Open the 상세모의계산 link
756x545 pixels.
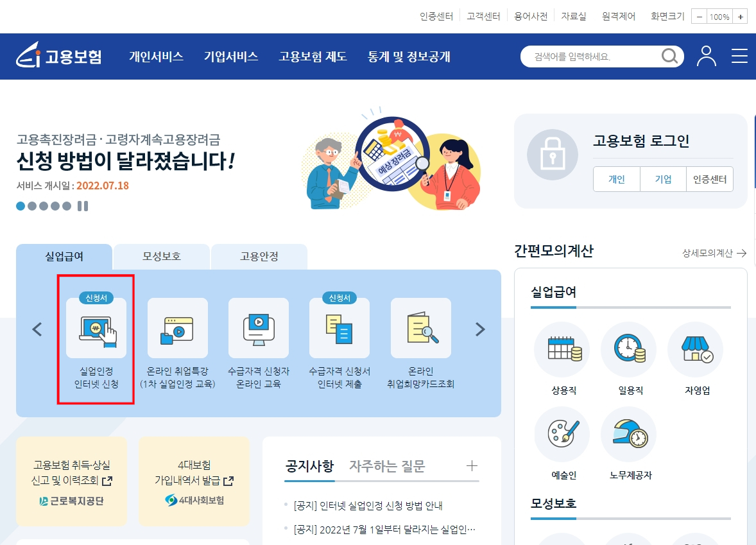click(x=714, y=253)
